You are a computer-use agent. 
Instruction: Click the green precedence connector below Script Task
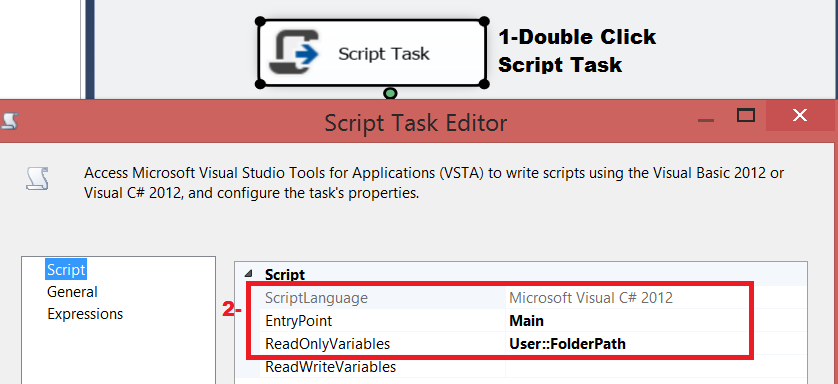(x=390, y=93)
